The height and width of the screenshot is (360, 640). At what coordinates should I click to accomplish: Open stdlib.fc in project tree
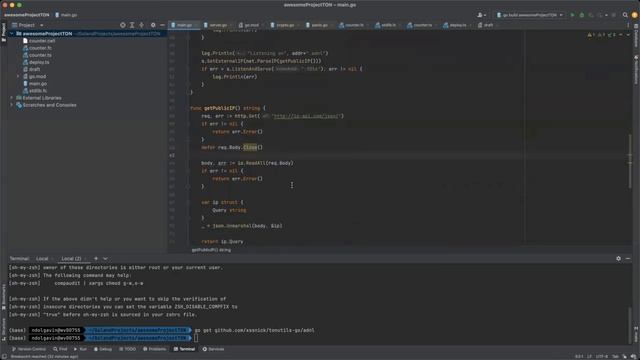35,91
